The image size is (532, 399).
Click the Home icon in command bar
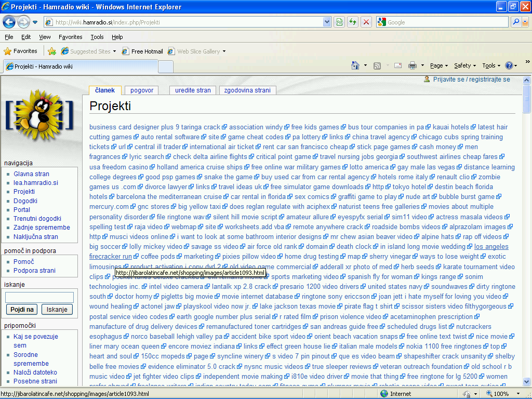click(355, 65)
